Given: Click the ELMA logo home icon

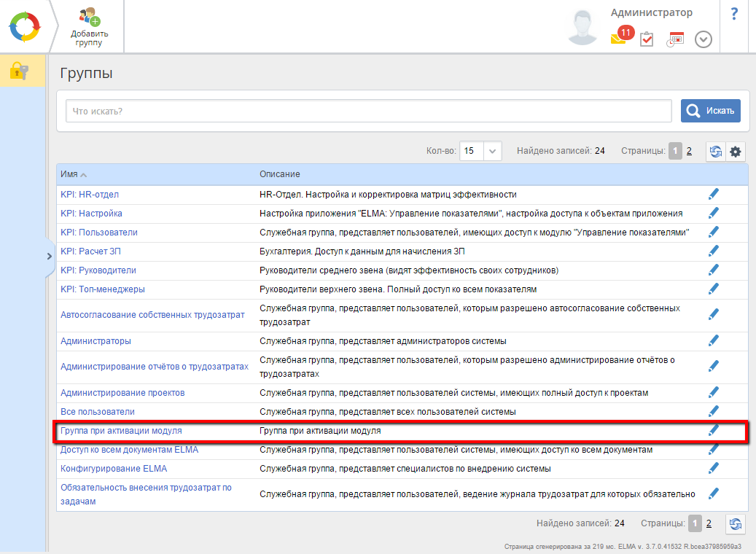Looking at the screenshot, I should coord(24,26).
